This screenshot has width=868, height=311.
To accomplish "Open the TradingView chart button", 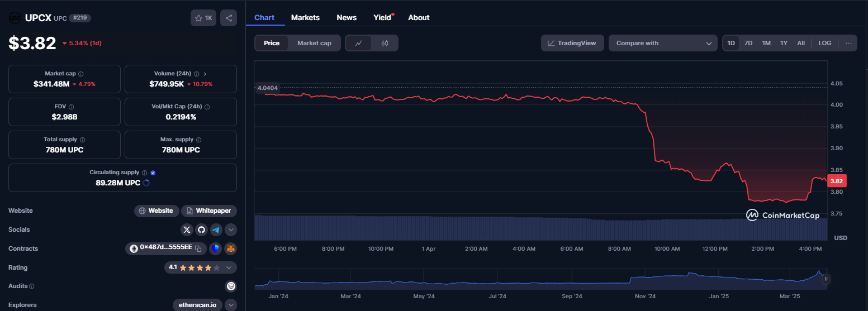I will pos(572,43).
